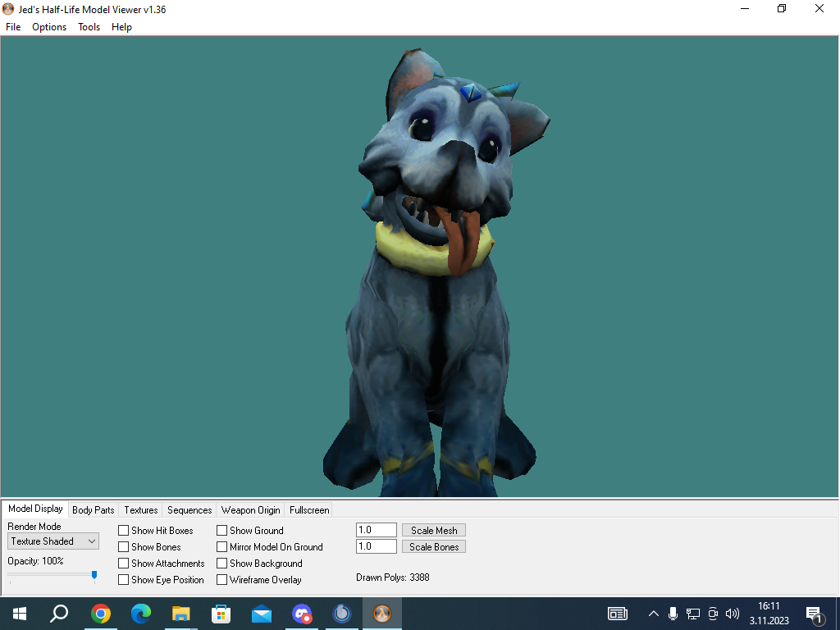Click the Opacity slider handle
840x630 pixels.
click(x=94, y=575)
